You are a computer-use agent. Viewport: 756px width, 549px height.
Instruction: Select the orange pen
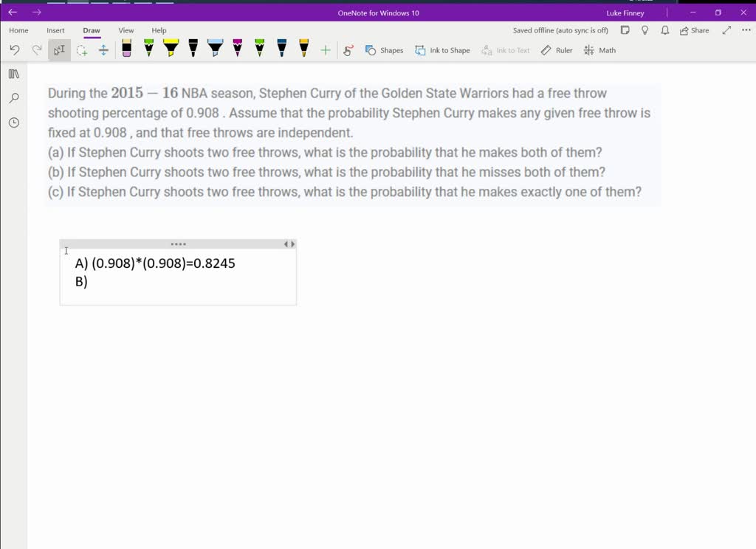coord(303,48)
